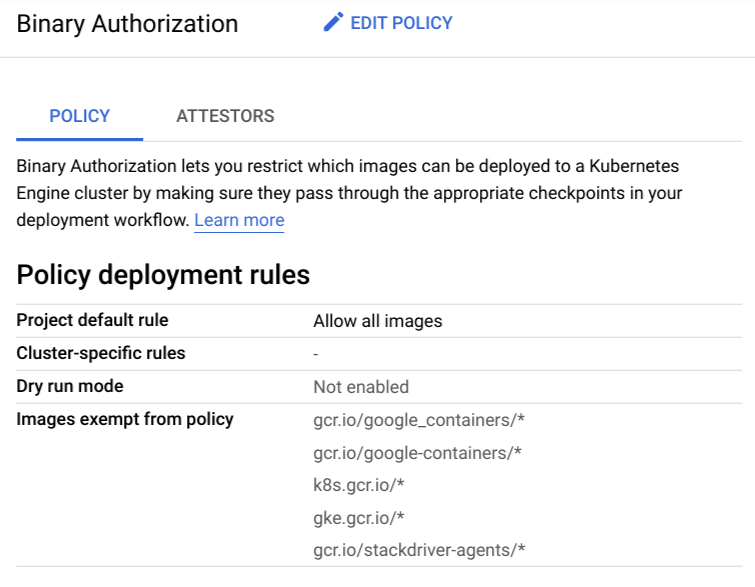The image size is (755, 587).
Task: Click the gcr.io/google-containers/* exempt entry
Action: pyautogui.click(x=417, y=453)
